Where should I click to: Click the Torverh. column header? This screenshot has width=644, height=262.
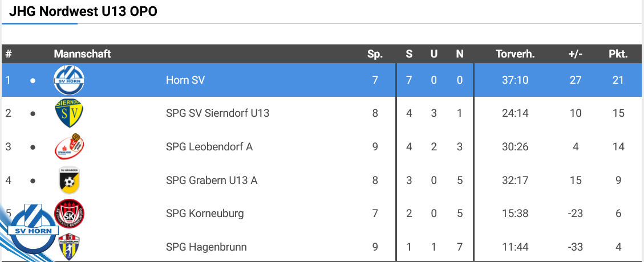[x=515, y=54]
